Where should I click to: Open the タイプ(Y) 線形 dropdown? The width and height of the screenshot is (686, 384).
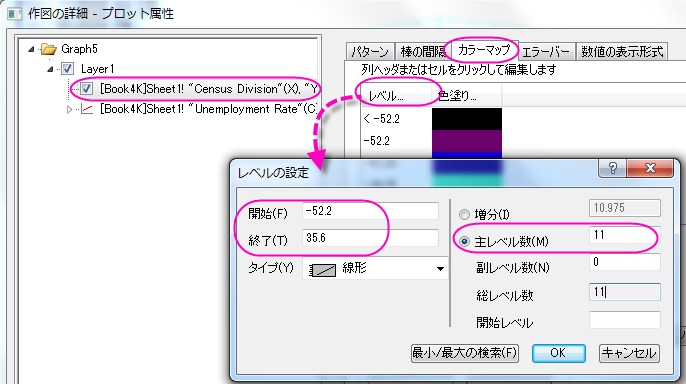[x=376, y=268]
